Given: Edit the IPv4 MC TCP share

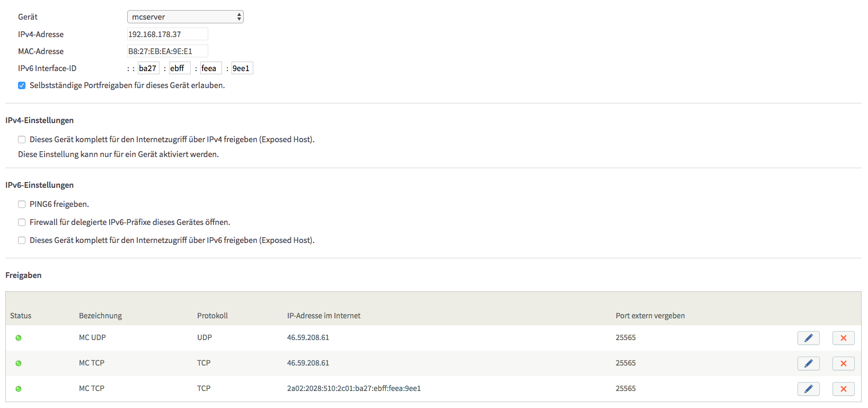Looking at the screenshot, I should pyautogui.click(x=808, y=363).
